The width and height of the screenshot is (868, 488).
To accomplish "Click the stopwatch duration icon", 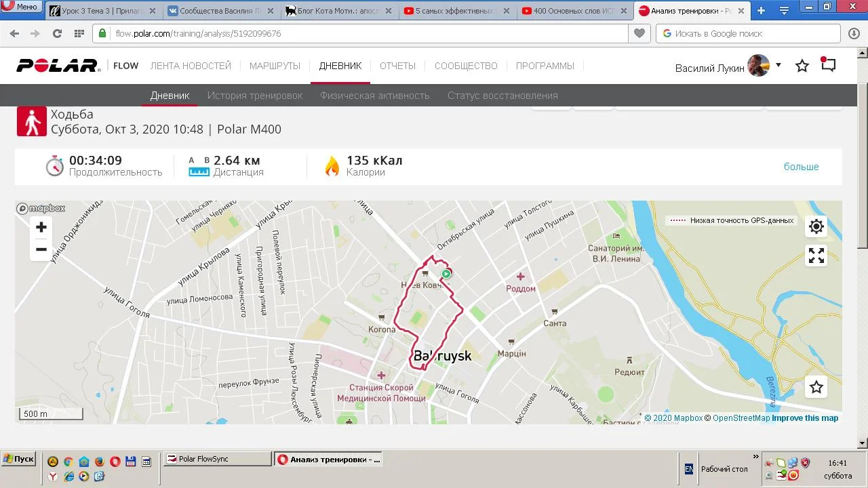I will click(x=55, y=166).
